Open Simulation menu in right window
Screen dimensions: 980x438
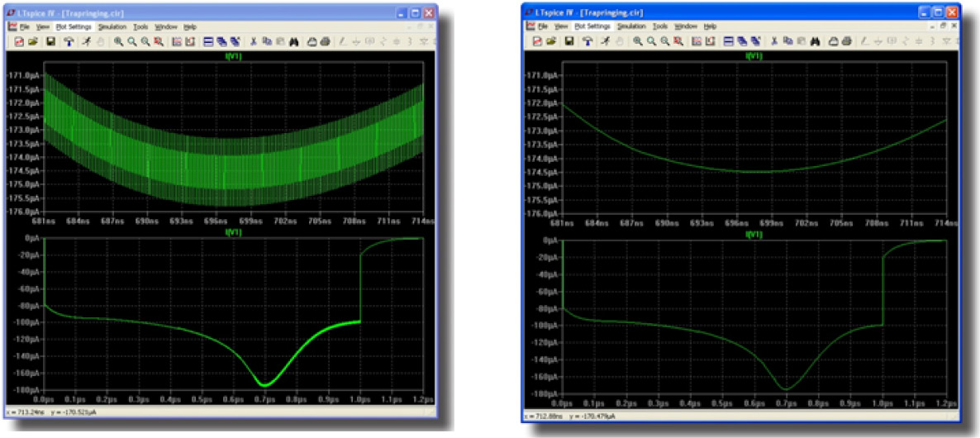coord(631,26)
